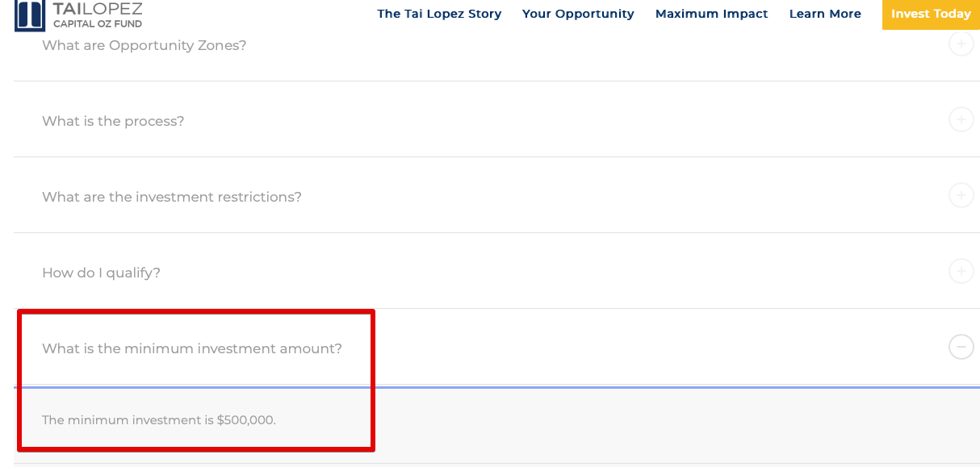Open The Tai Lopez Story menu item
This screenshot has height=467, width=980.
point(439,14)
